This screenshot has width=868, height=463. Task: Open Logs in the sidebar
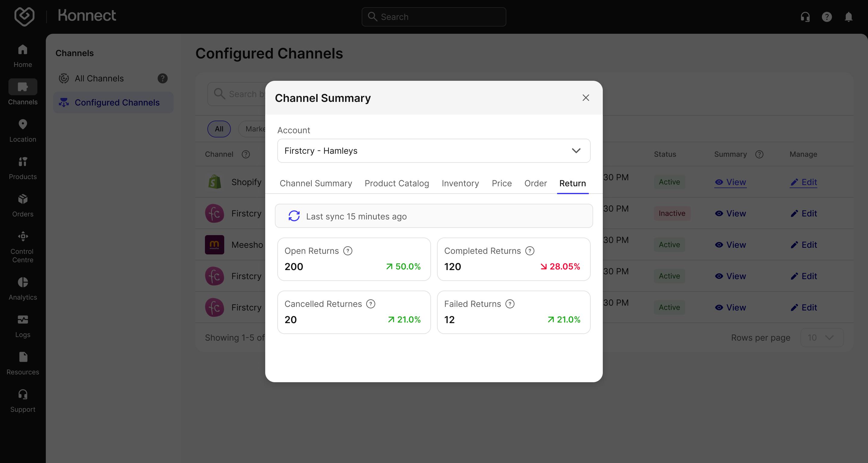click(x=23, y=326)
